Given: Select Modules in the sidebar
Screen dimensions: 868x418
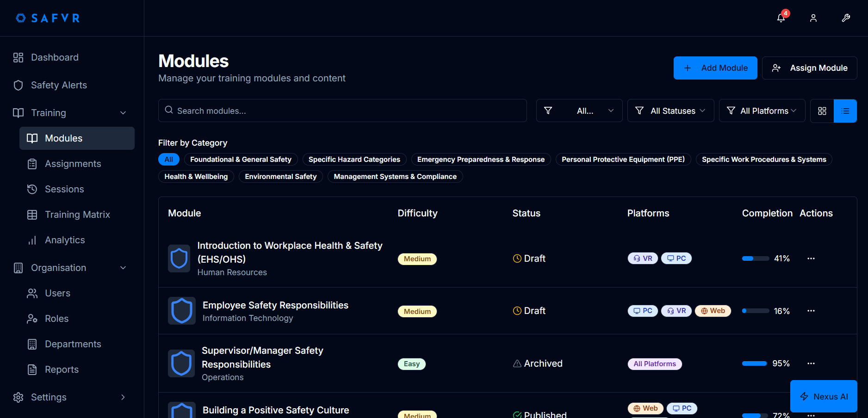Looking at the screenshot, I should click(77, 138).
